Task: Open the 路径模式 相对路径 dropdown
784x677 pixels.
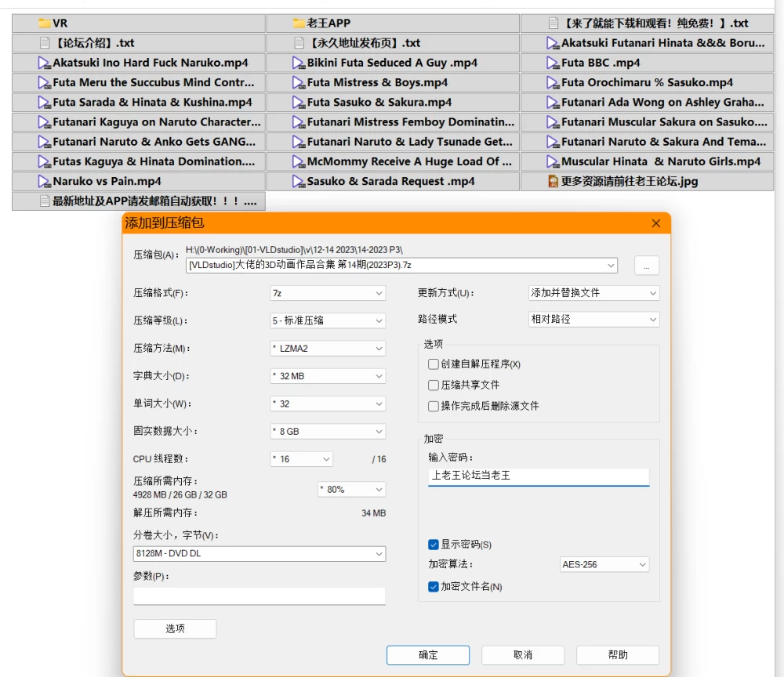Action: 594,319
